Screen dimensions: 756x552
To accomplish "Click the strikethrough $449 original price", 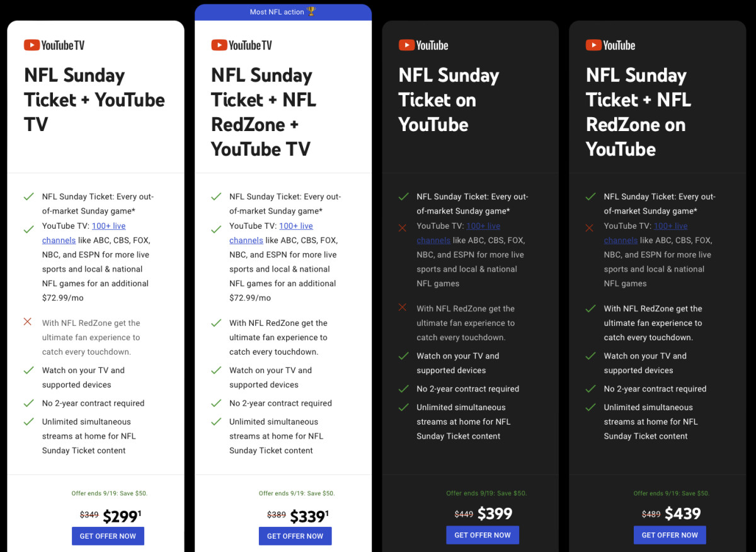I will (464, 514).
